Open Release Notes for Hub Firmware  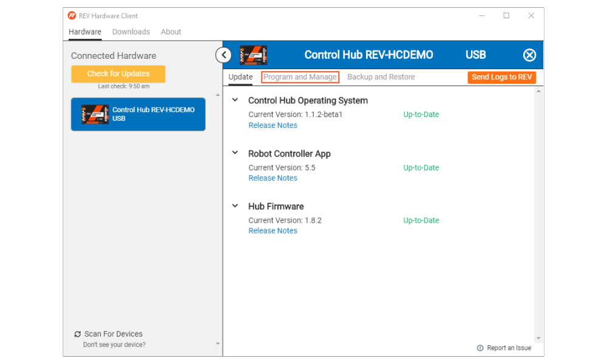click(273, 231)
